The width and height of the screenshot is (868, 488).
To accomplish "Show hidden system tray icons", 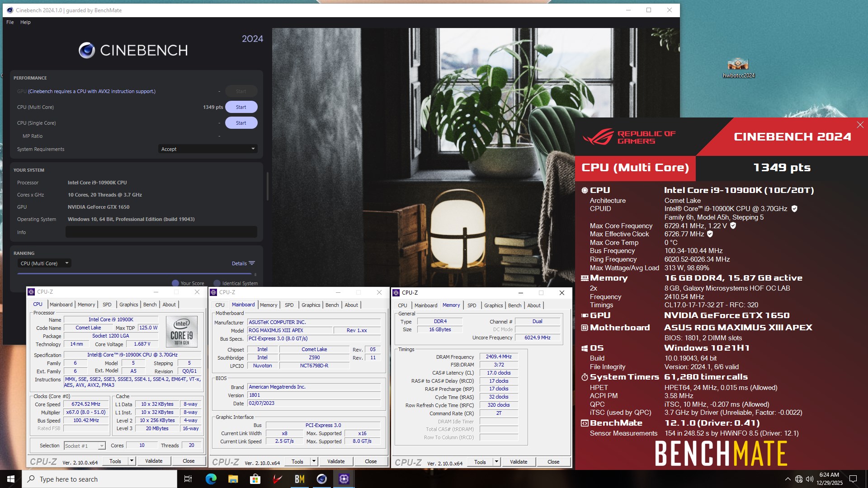I will [788, 479].
